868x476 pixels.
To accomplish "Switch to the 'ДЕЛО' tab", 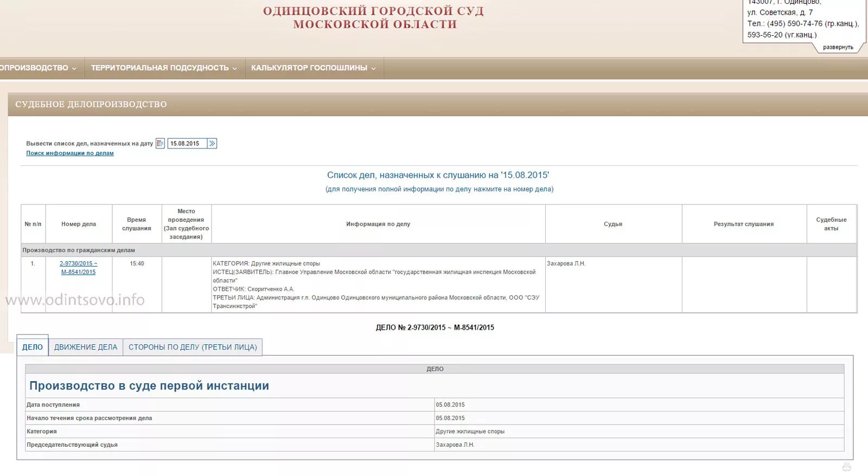I will click(33, 347).
